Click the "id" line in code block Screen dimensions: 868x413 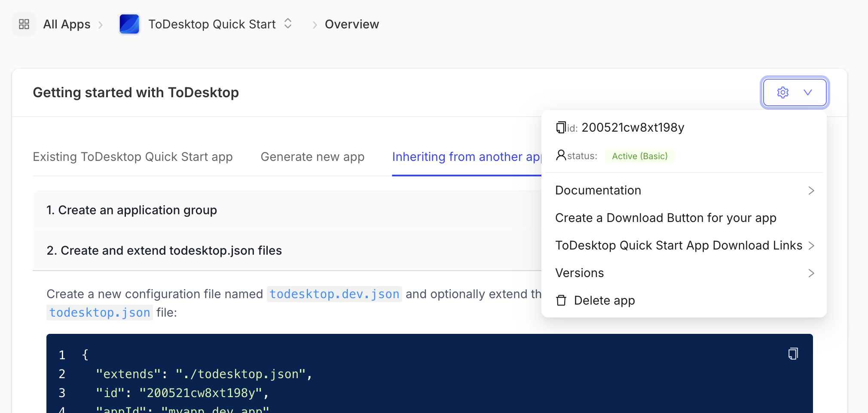[182, 393]
